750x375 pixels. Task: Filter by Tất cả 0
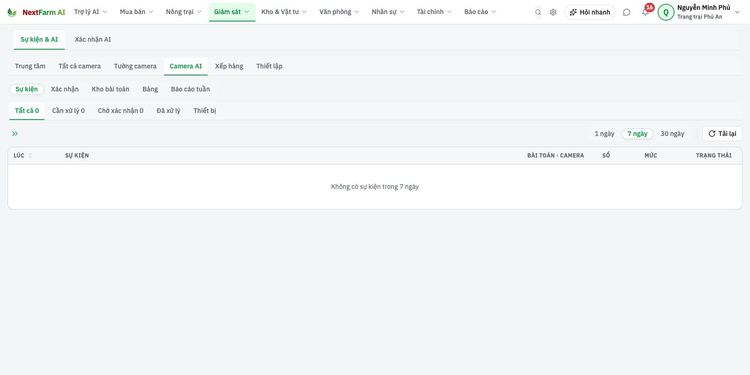point(27,111)
